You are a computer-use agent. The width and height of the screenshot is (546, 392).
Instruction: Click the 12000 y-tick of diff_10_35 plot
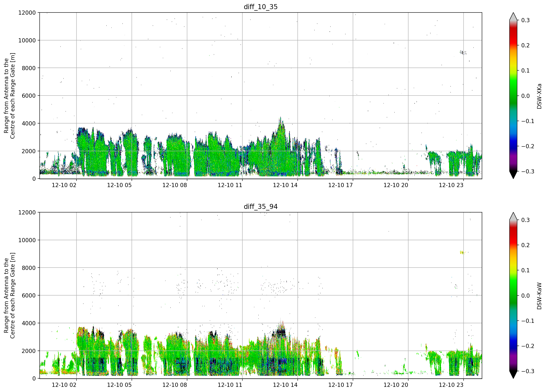point(27,13)
